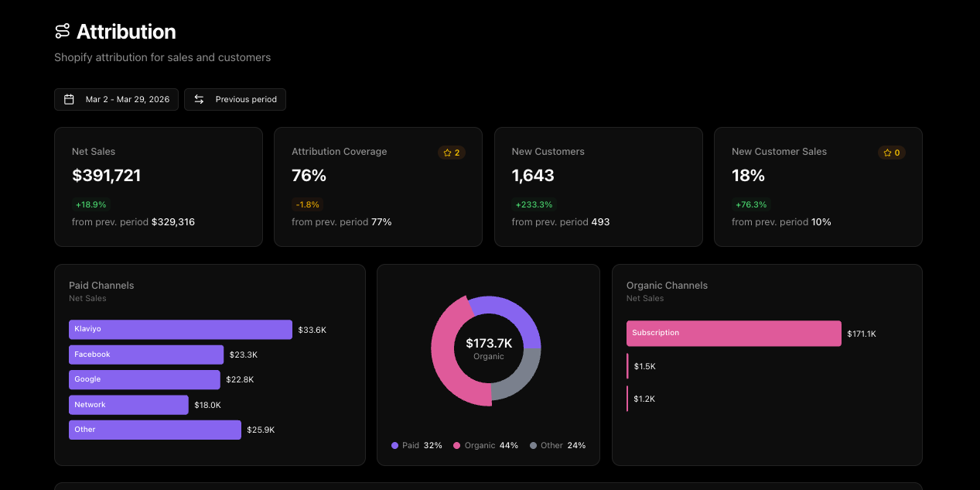The image size is (980, 490).
Task: Click the +233.3% change badge
Action: click(x=534, y=205)
